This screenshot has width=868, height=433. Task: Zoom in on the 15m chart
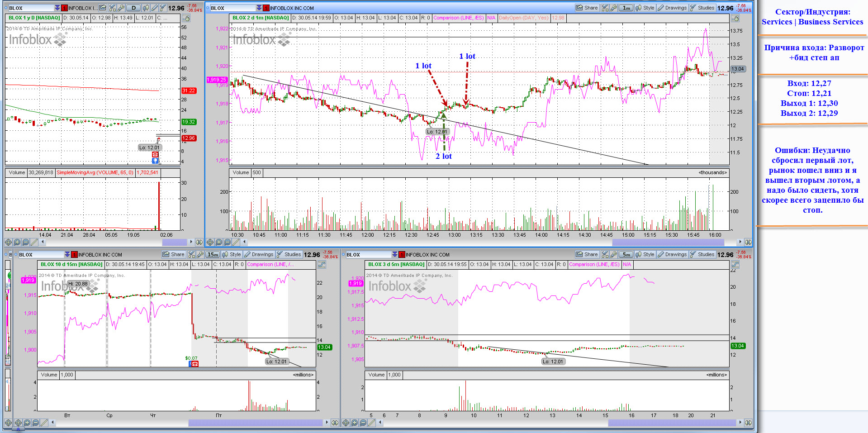pos(27,423)
